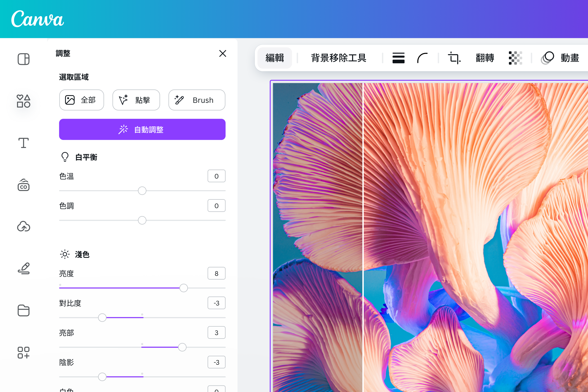Open the Projects folder sidebar icon
The image size is (588, 392).
tap(24, 311)
